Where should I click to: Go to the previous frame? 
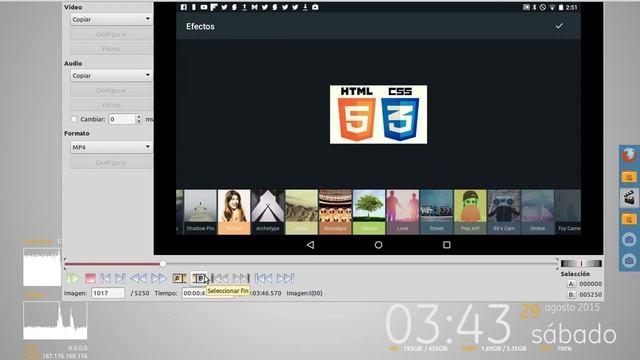pos(105,278)
